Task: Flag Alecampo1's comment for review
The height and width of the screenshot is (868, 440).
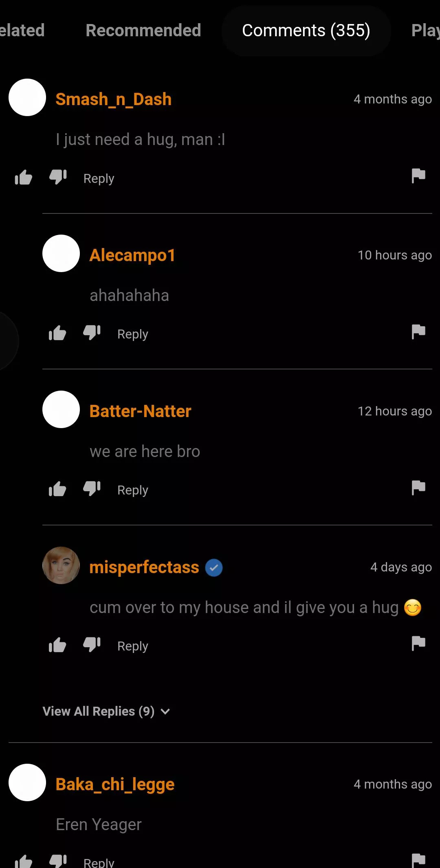Action: 419,333
